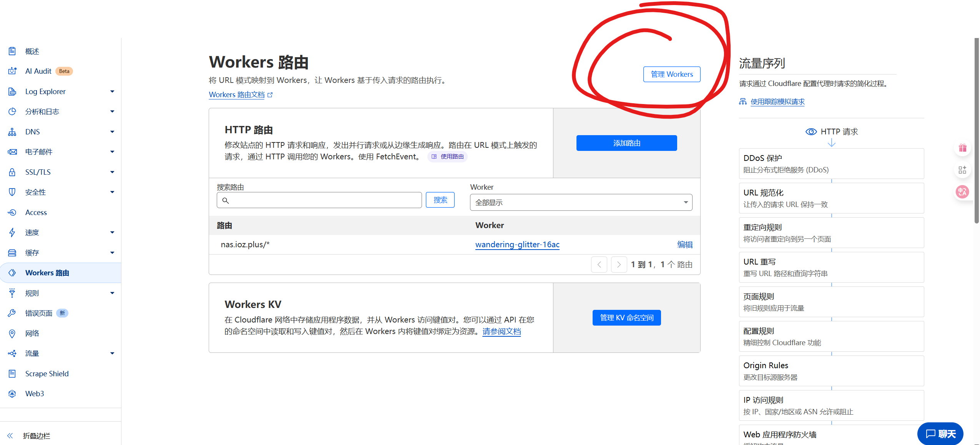Click the page vertical scrollbar
Viewport: 980px width, 445px height.
tap(977, 131)
